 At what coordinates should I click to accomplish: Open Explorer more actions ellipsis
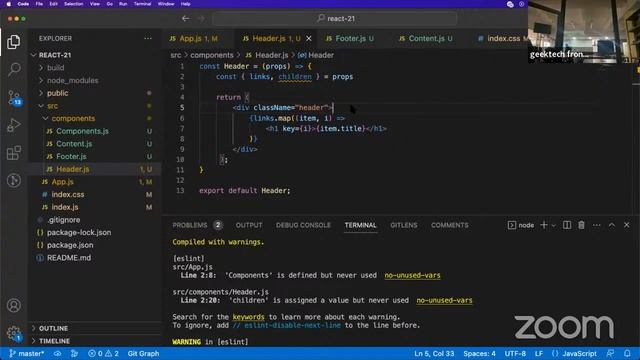[148, 38]
